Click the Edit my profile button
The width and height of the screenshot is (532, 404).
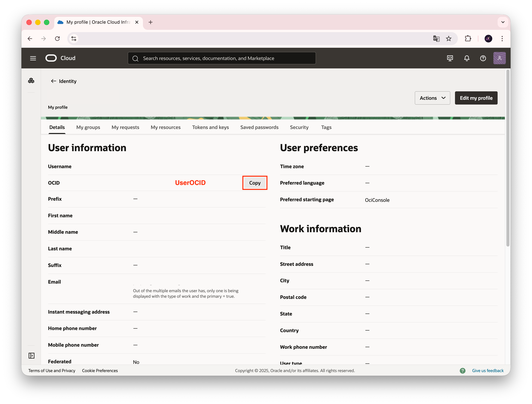click(476, 98)
